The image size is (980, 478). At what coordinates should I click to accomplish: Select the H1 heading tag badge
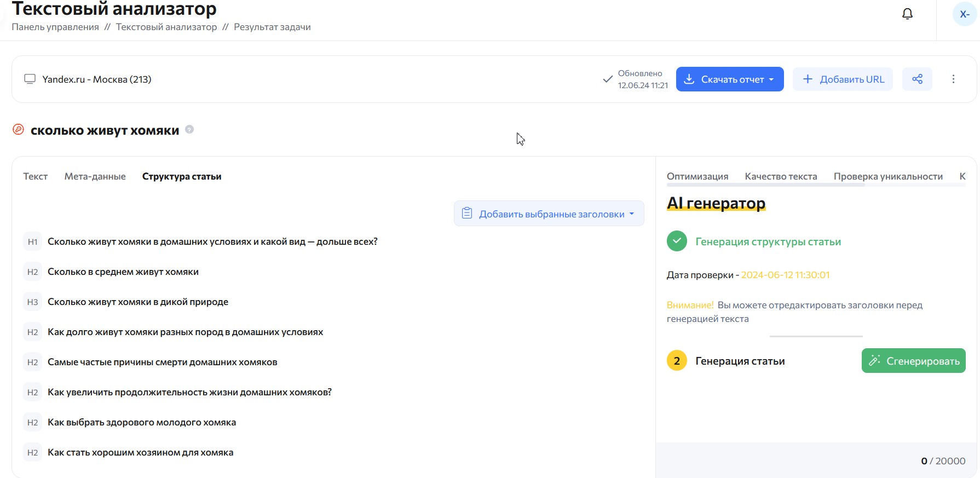coord(33,242)
